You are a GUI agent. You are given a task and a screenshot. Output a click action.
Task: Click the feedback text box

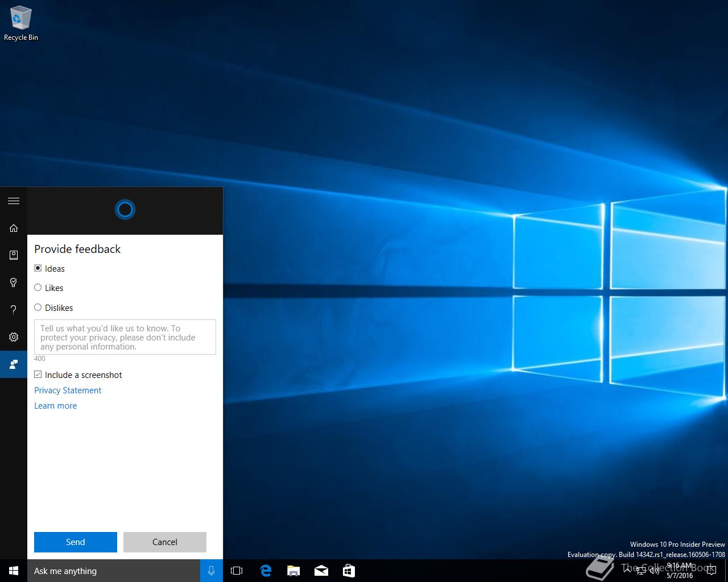click(125, 337)
